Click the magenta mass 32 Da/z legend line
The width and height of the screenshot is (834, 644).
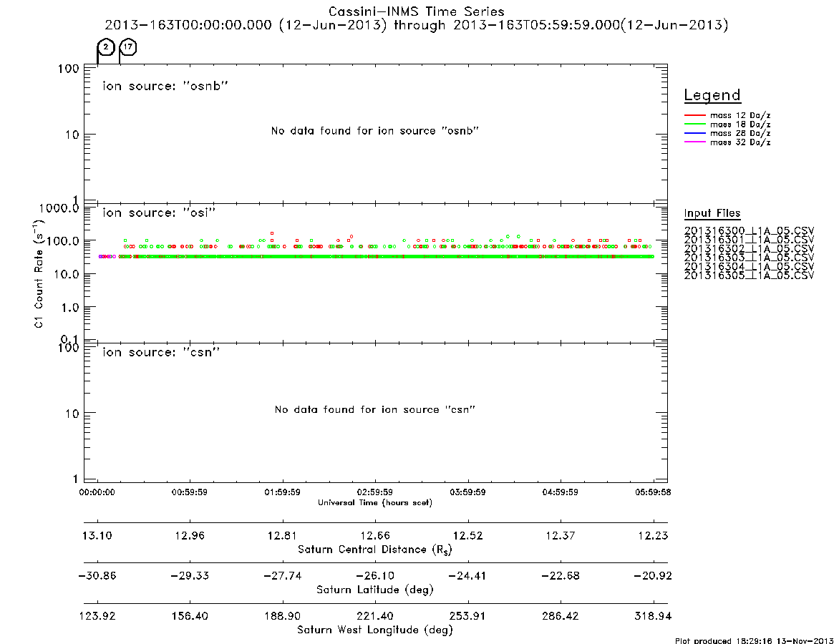(694, 142)
